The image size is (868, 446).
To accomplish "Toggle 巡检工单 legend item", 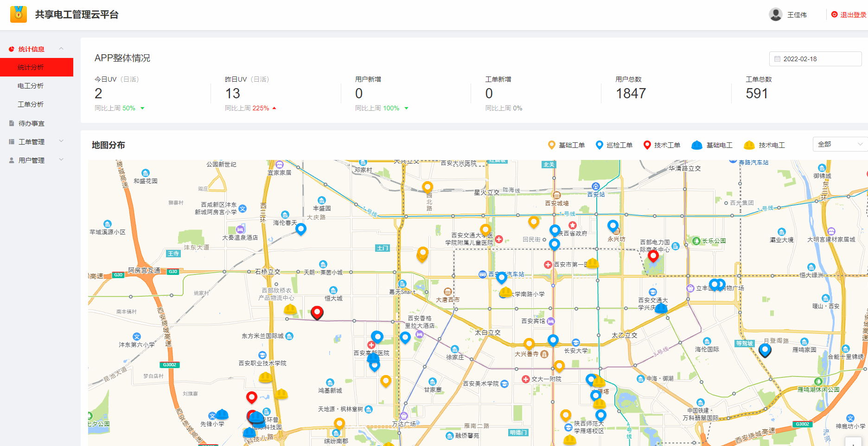I will [x=614, y=145].
